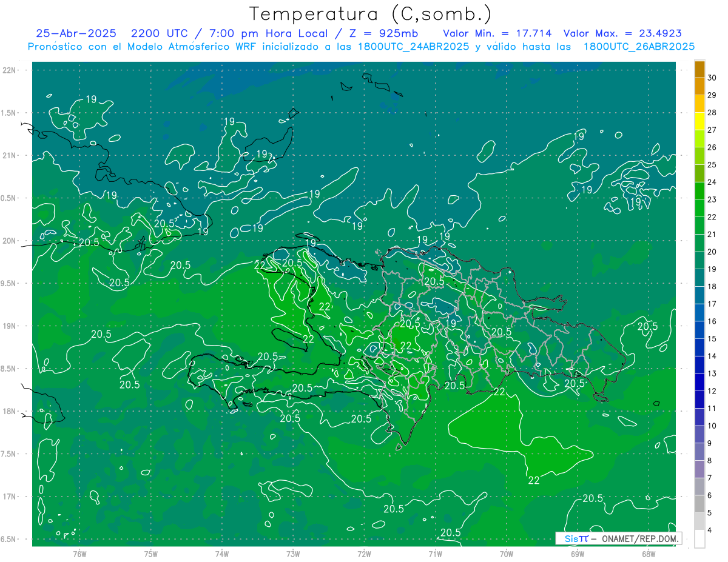Click the 17 value on the color scale
This screenshot has height=562, width=728.
coord(712,304)
